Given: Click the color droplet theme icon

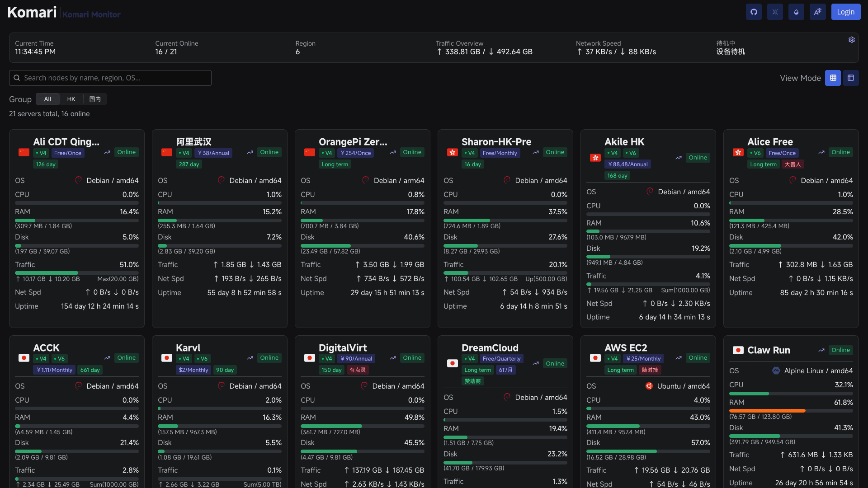Looking at the screenshot, I should pyautogui.click(x=796, y=12).
